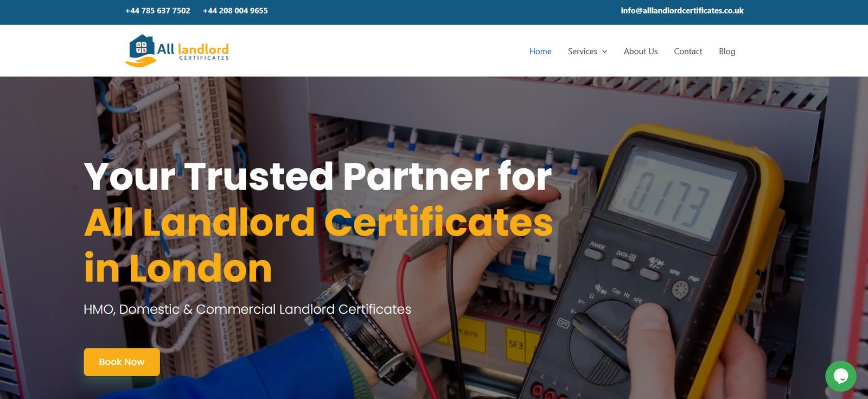Open the green chat bubble widget
The width and height of the screenshot is (868, 399).
840,376
